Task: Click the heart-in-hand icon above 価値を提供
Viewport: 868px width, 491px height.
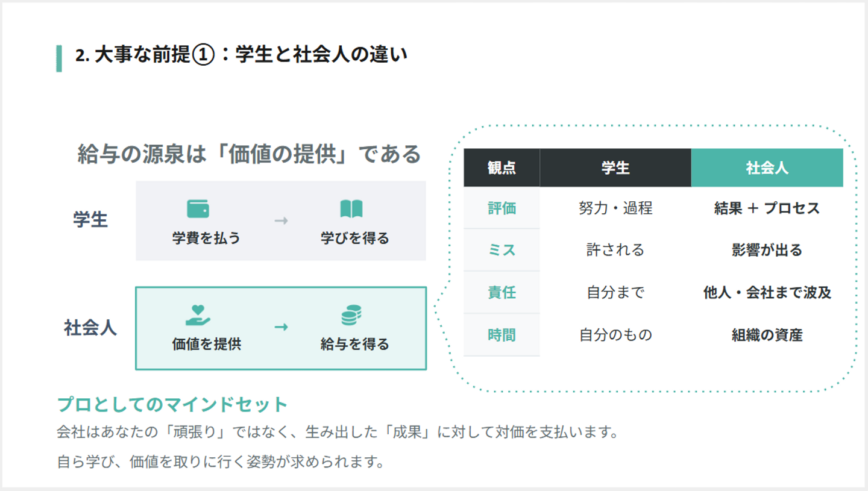Action: pyautogui.click(x=198, y=315)
